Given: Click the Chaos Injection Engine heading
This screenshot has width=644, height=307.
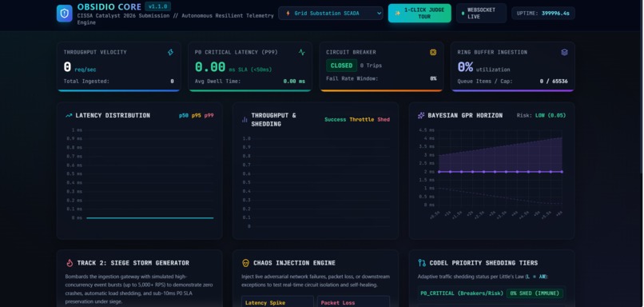Looking at the screenshot, I should click(x=294, y=263).
